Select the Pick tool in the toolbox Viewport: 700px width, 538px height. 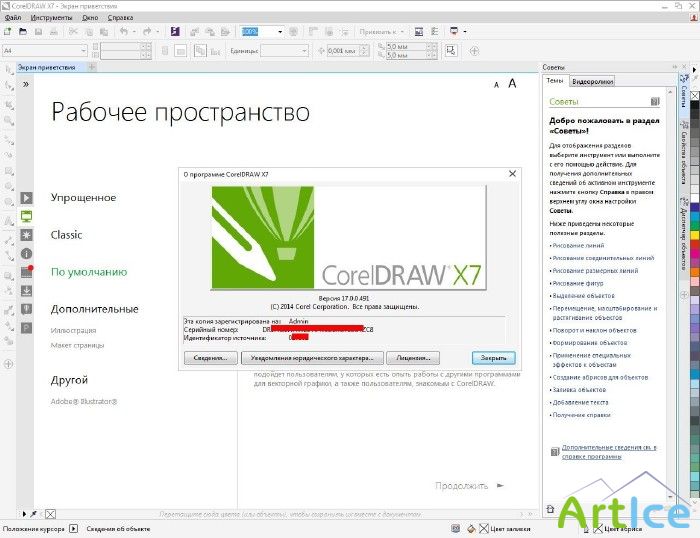(x=9, y=70)
